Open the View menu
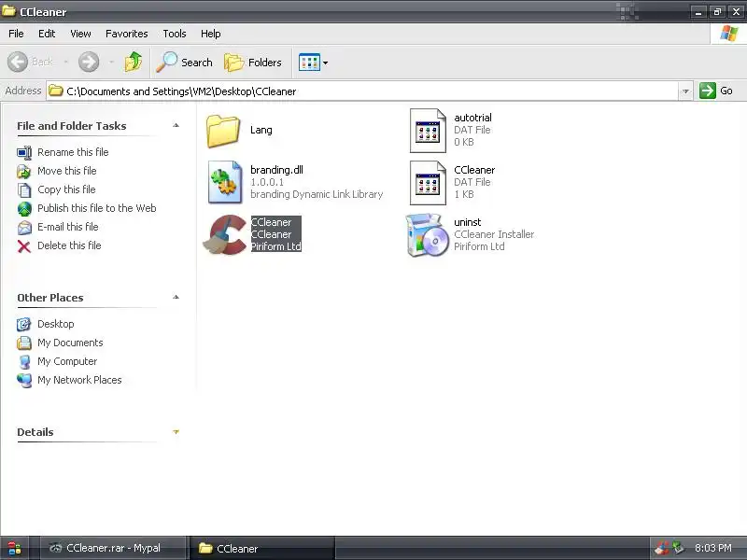 [80, 34]
